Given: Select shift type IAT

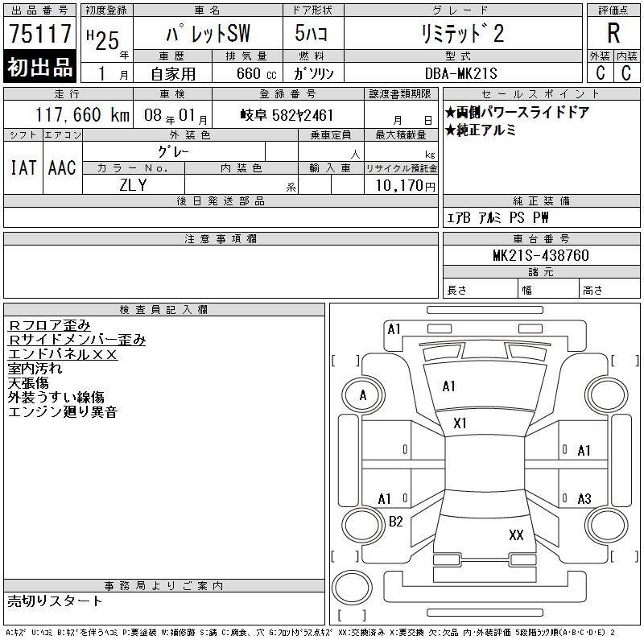Looking at the screenshot, I should click(x=23, y=167).
